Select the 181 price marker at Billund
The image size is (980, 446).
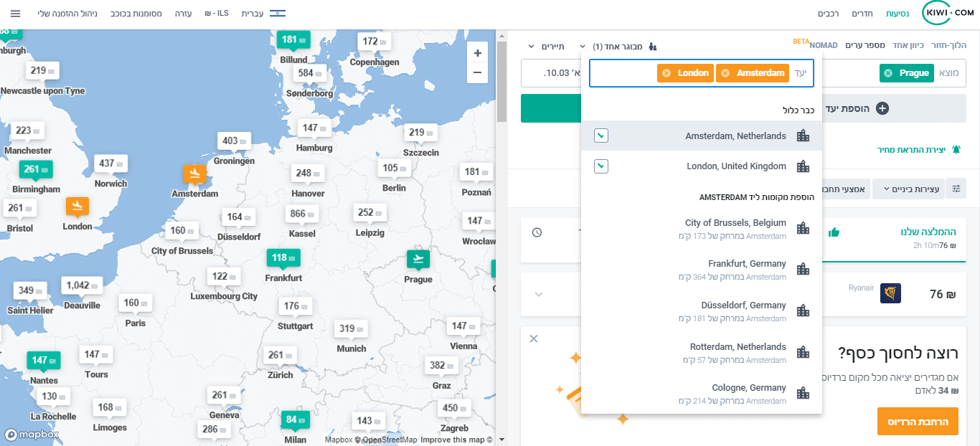(293, 40)
